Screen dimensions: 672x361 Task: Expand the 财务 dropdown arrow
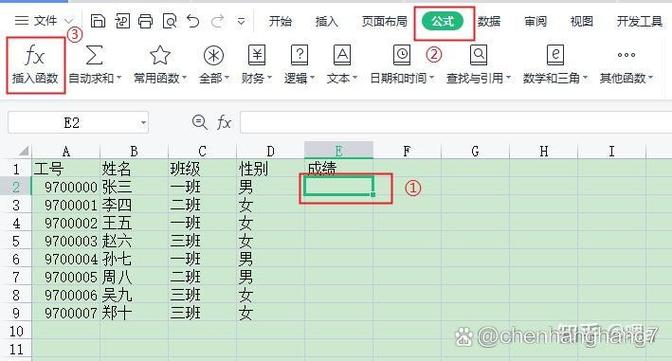pos(270,78)
